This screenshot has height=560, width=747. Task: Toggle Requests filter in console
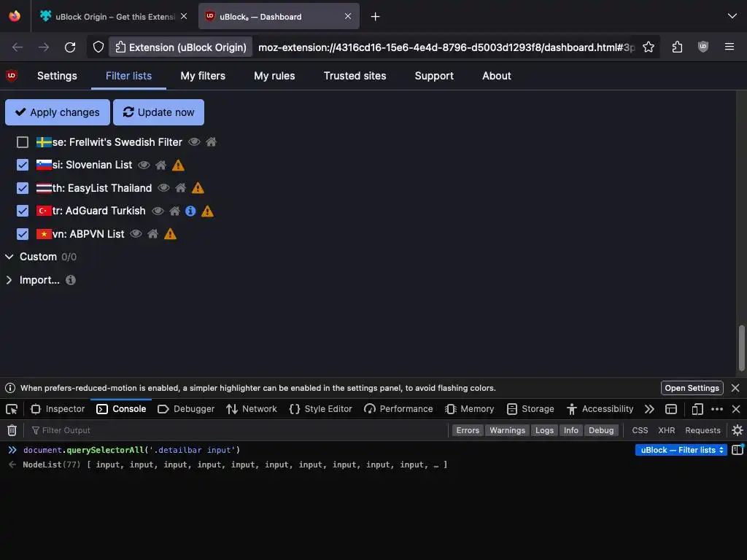[x=703, y=430]
